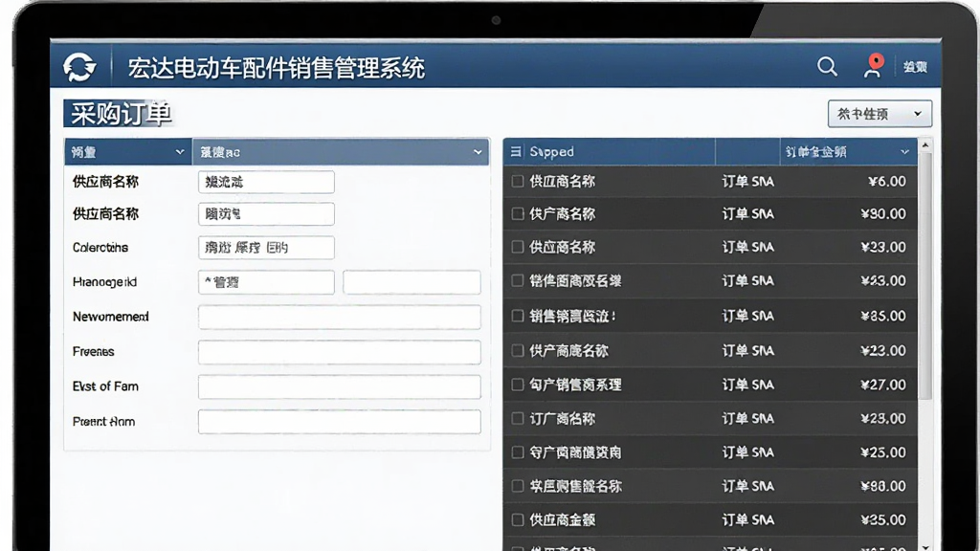Open 订单 SNA link in the ¥25.00 row
980x551 pixels.
pos(747,452)
